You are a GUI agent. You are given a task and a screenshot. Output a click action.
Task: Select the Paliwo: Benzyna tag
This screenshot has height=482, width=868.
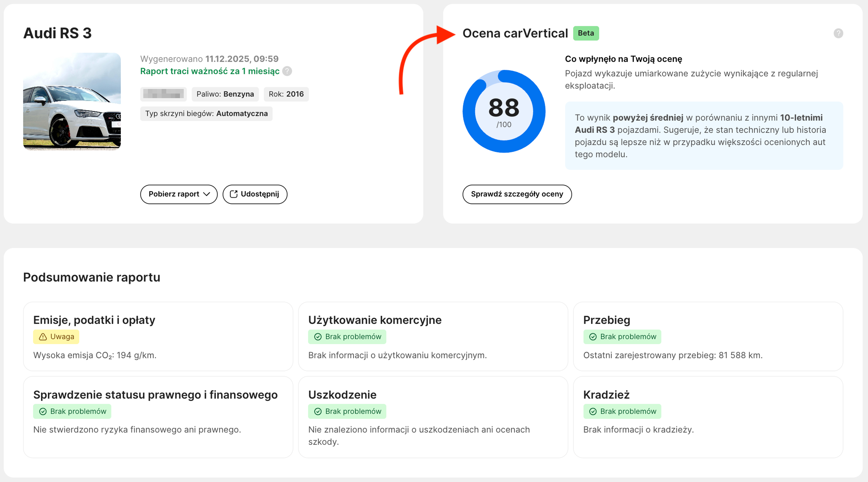coord(225,94)
